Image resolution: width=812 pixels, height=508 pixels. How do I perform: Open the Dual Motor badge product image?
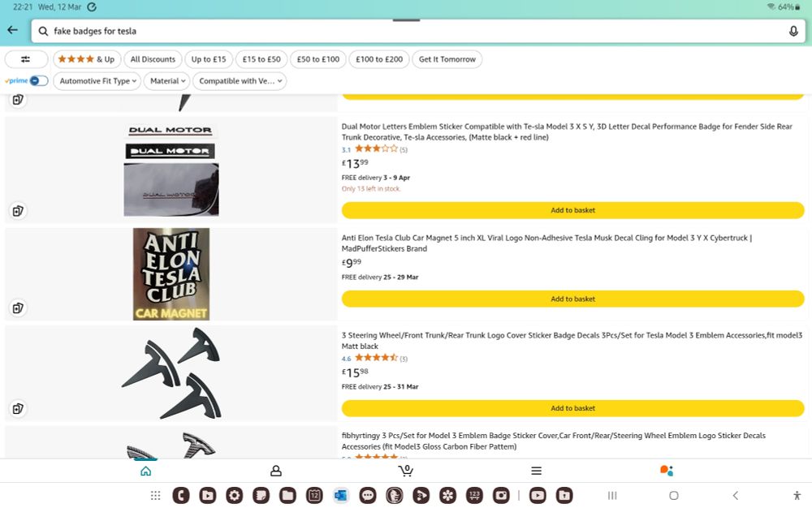point(171,170)
